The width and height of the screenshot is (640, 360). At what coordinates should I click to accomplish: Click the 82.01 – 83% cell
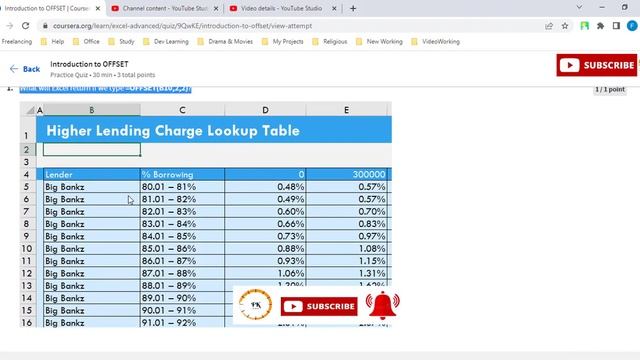point(182,211)
